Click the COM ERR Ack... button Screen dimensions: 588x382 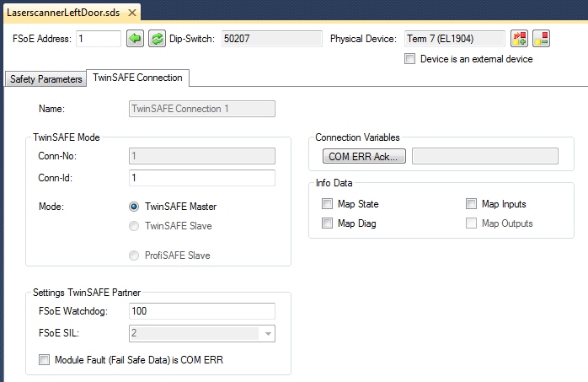(x=364, y=156)
